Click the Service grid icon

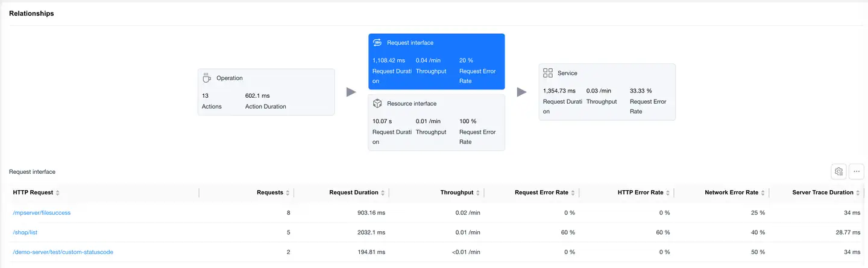click(548, 73)
